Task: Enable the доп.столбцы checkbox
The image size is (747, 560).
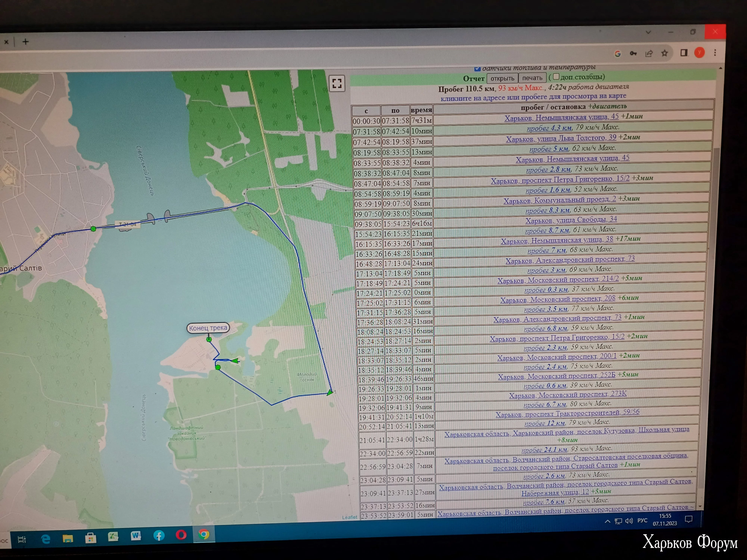Action: 556,77
